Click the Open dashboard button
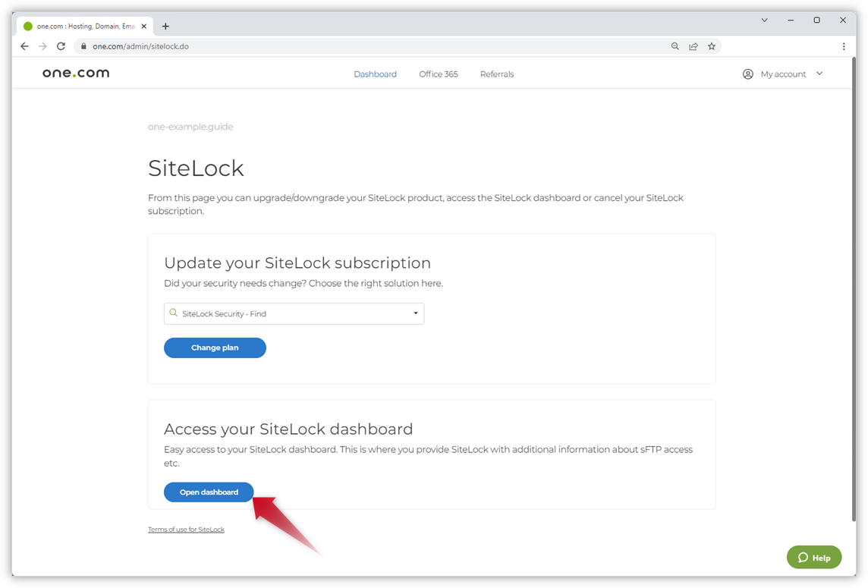Image resolution: width=868 pixels, height=588 pixels. (209, 492)
